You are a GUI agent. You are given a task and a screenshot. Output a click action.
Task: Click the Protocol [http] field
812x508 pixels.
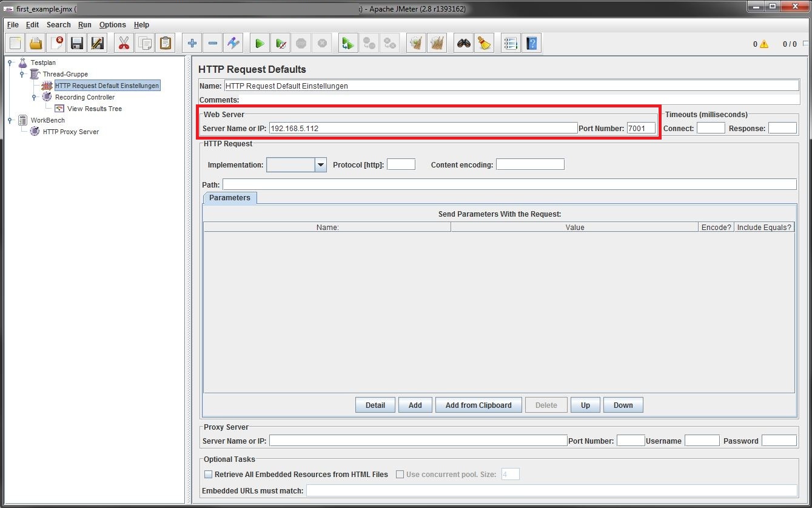[x=401, y=164]
